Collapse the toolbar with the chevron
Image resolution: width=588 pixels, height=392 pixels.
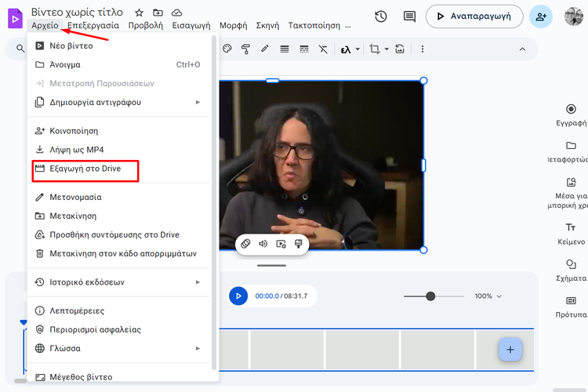pyautogui.click(x=523, y=49)
